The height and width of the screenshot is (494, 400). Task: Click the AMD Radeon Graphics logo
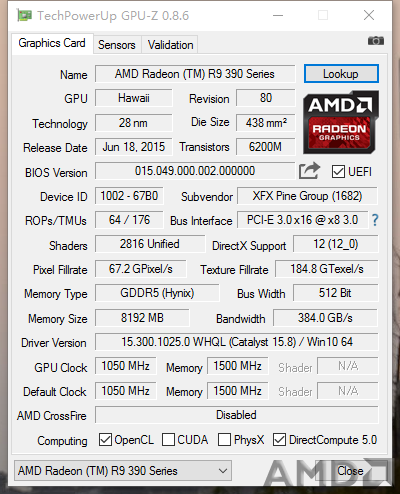[341, 122]
